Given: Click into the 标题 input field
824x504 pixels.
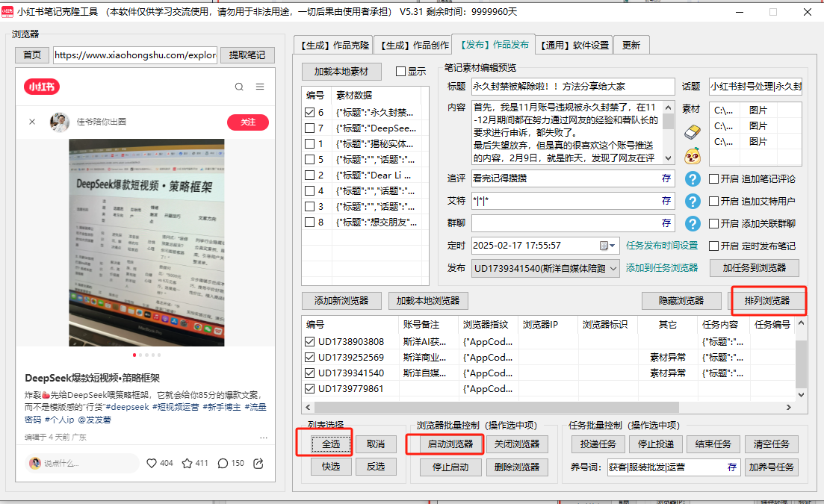Looking at the screenshot, I should point(572,87).
